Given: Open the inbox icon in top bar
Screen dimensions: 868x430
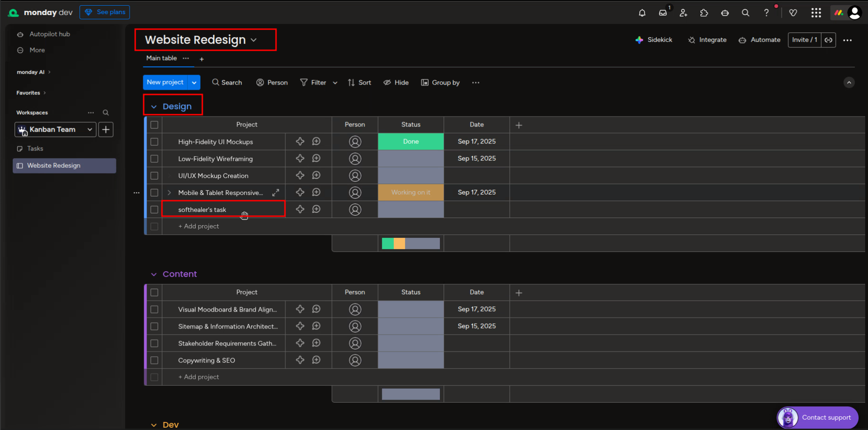Looking at the screenshot, I should tap(663, 13).
